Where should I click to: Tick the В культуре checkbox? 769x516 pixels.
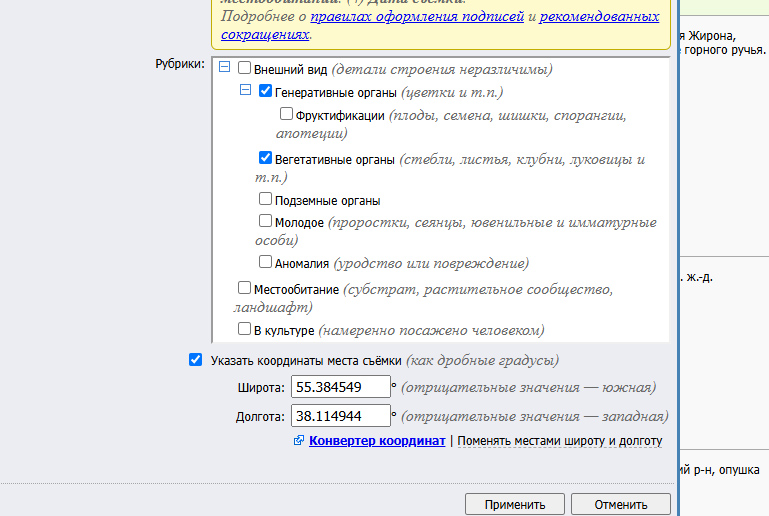pos(244,329)
